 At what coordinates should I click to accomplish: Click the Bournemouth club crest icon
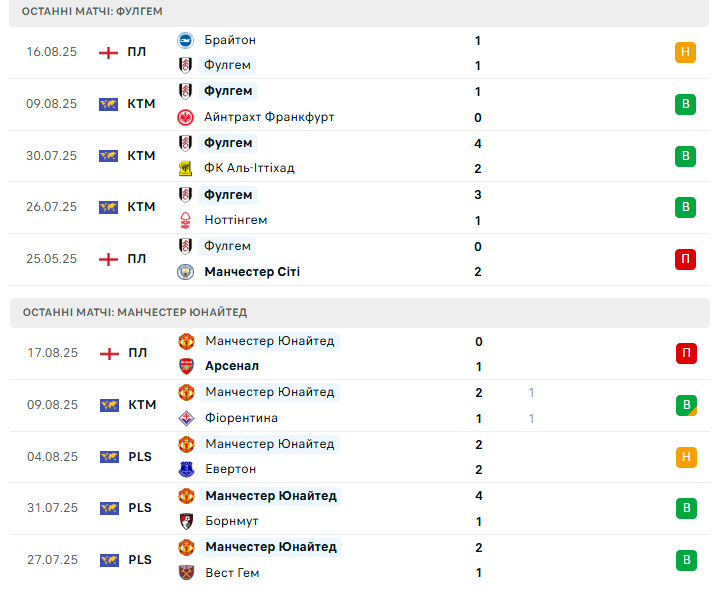pyautogui.click(x=185, y=521)
